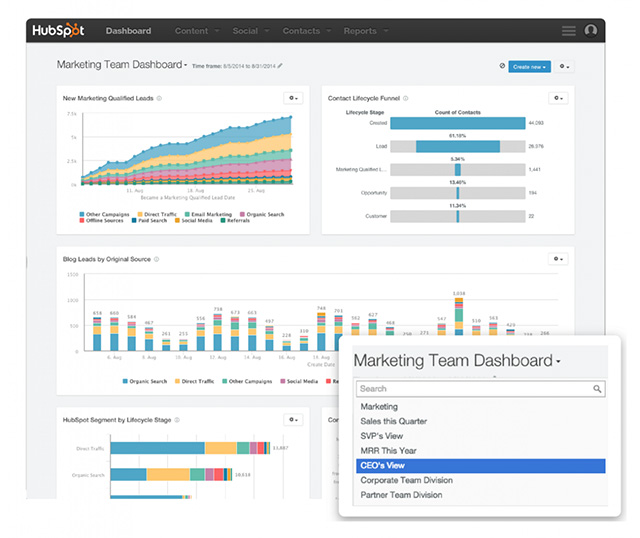Image resolution: width=640 pixels, height=538 pixels.
Task: Go to the Dashboard nav link
Action: [x=128, y=31]
